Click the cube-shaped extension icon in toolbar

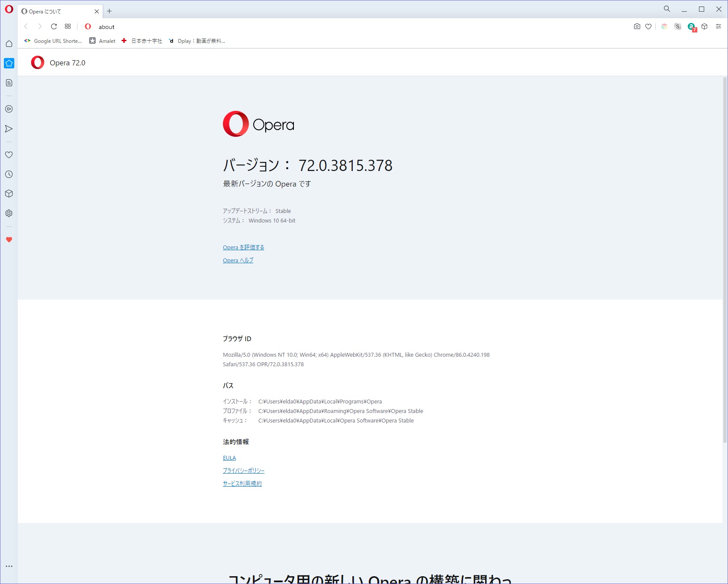point(664,26)
